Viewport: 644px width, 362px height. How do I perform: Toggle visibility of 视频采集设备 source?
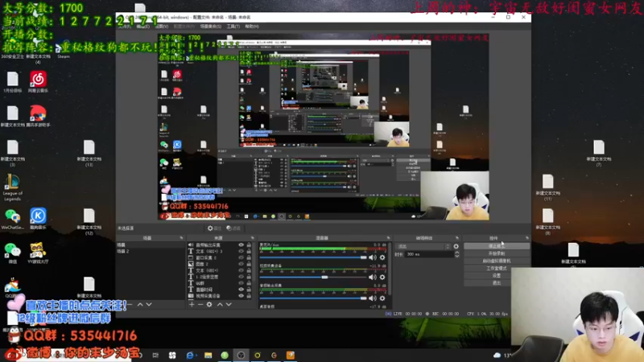coord(241,295)
